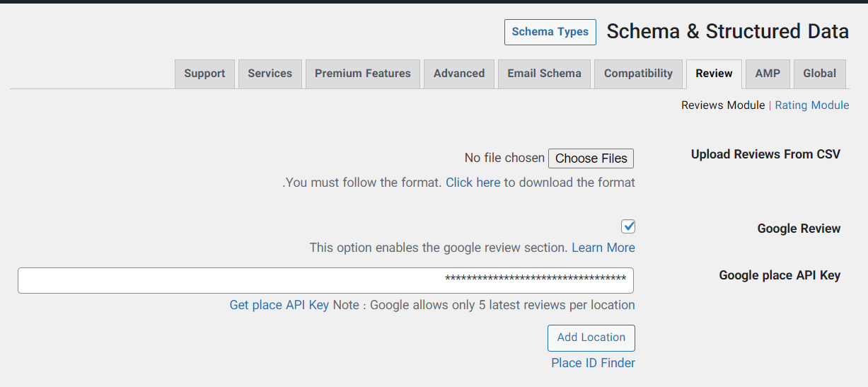The width and height of the screenshot is (868, 387).
Task: Open the Support tab
Action: [204, 74]
